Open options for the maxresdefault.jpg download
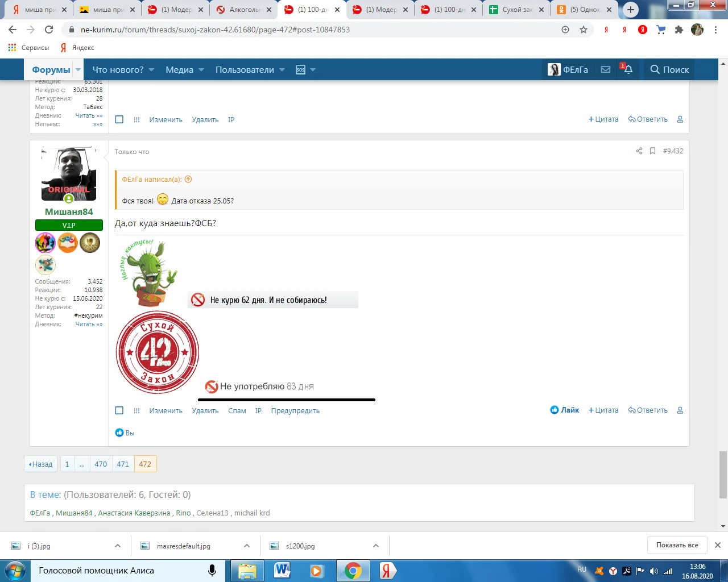 tap(247, 546)
